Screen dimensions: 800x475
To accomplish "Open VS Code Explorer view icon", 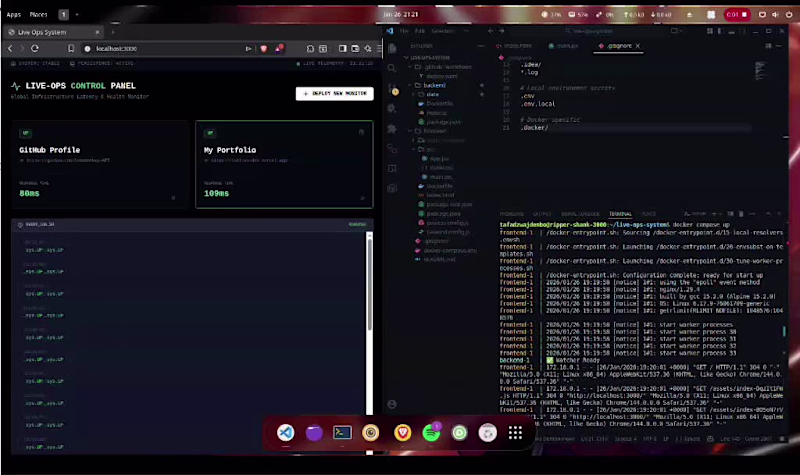I will (392, 48).
